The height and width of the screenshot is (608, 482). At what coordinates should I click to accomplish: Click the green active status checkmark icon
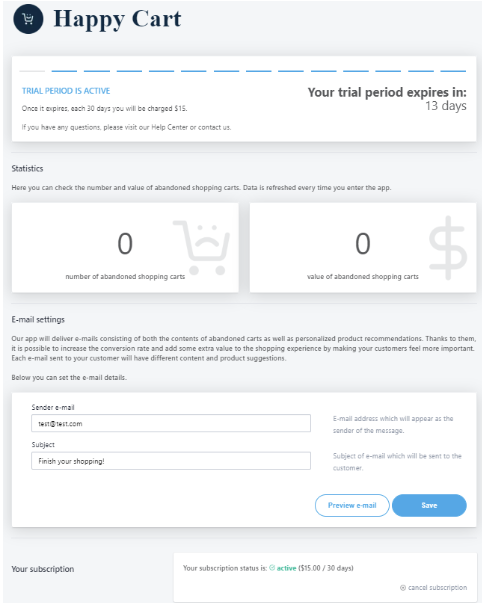(272, 568)
